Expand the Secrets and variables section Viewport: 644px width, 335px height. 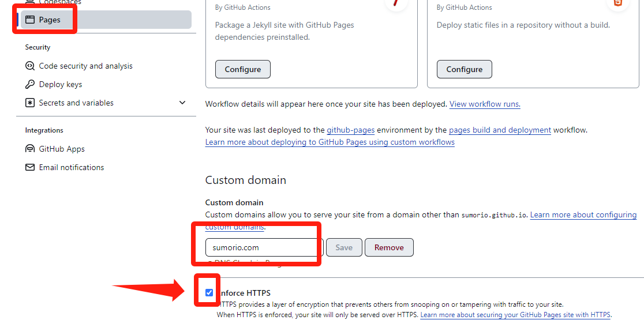182,103
